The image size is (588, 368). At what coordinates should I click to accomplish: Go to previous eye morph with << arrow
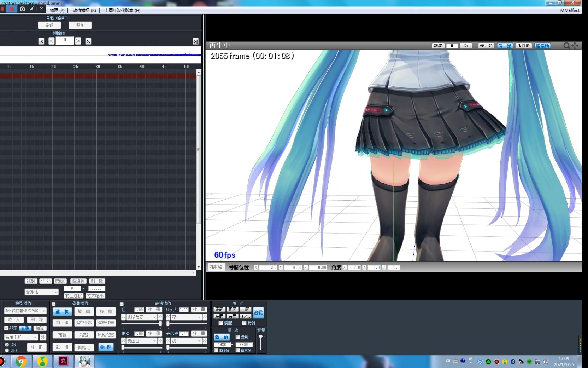(x=123, y=317)
